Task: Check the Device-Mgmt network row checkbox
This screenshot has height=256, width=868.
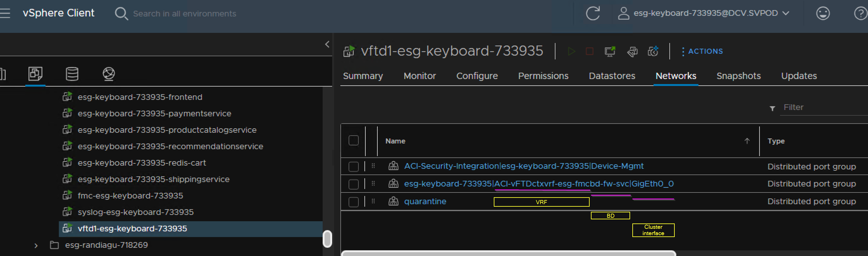Action: [x=353, y=166]
